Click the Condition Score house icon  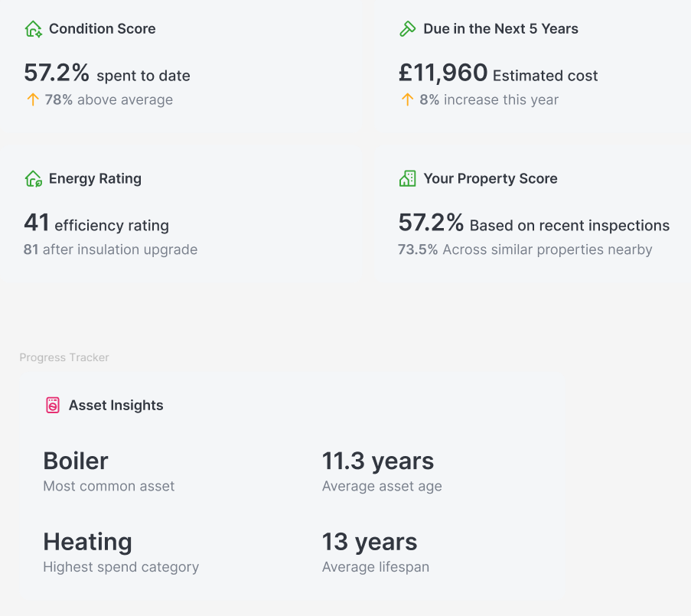pyautogui.click(x=33, y=29)
